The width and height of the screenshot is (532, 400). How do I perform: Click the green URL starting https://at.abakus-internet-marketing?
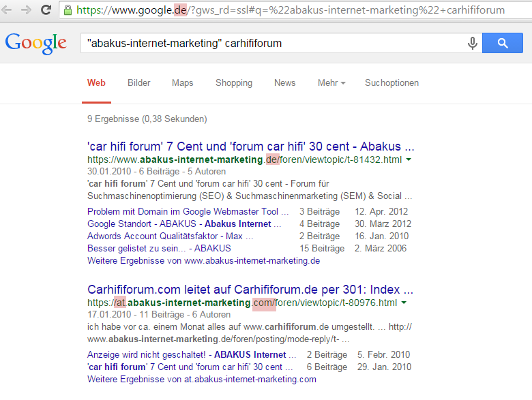(x=242, y=303)
